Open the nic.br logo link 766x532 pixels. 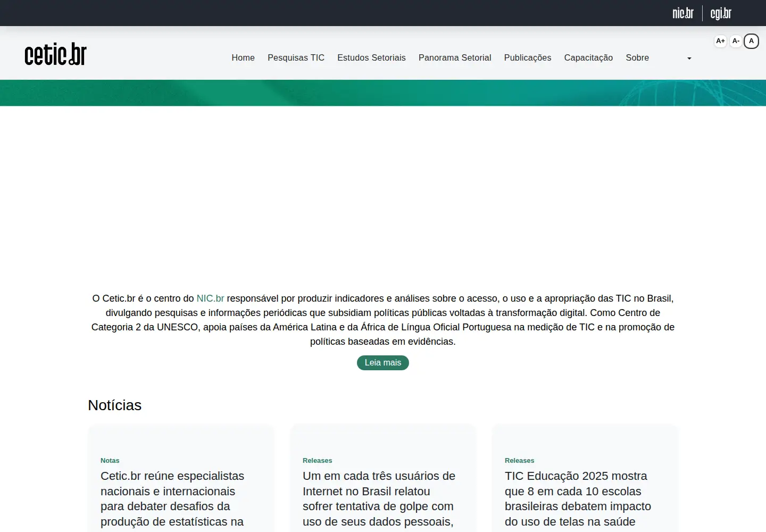[683, 13]
